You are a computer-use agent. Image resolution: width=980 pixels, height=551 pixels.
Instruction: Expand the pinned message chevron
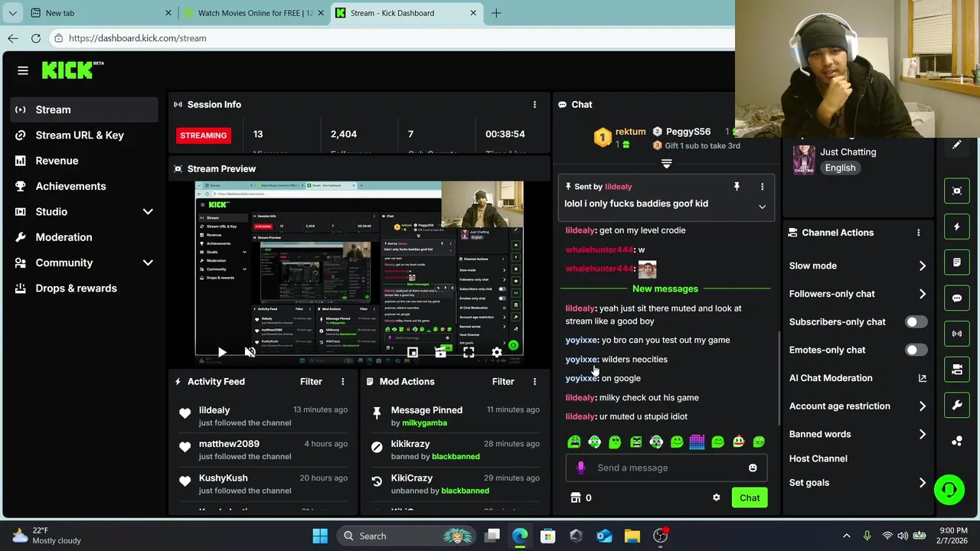coord(762,207)
